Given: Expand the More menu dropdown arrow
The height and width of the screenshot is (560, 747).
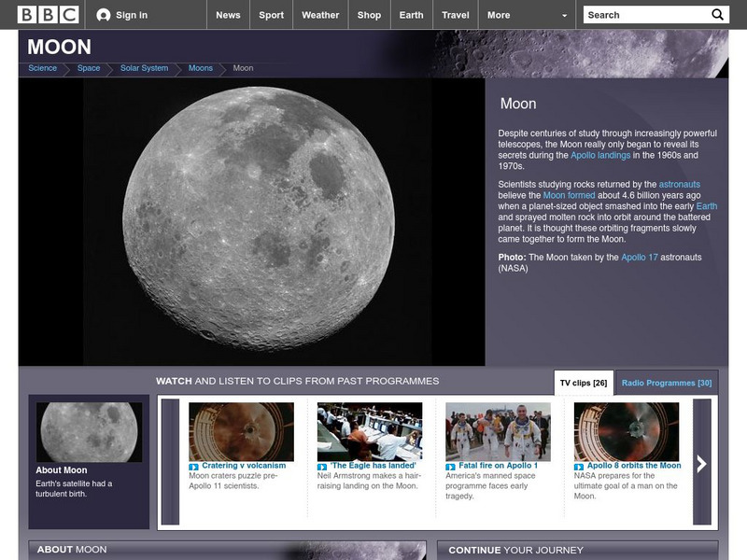Looking at the screenshot, I should [x=564, y=16].
